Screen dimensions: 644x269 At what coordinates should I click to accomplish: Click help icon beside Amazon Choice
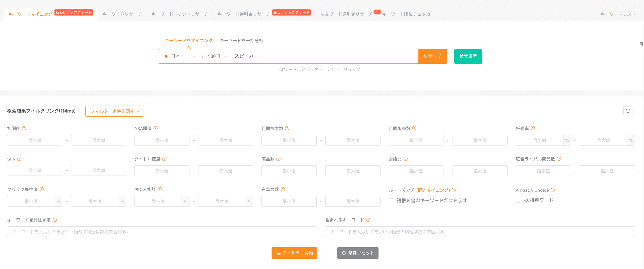pos(553,190)
